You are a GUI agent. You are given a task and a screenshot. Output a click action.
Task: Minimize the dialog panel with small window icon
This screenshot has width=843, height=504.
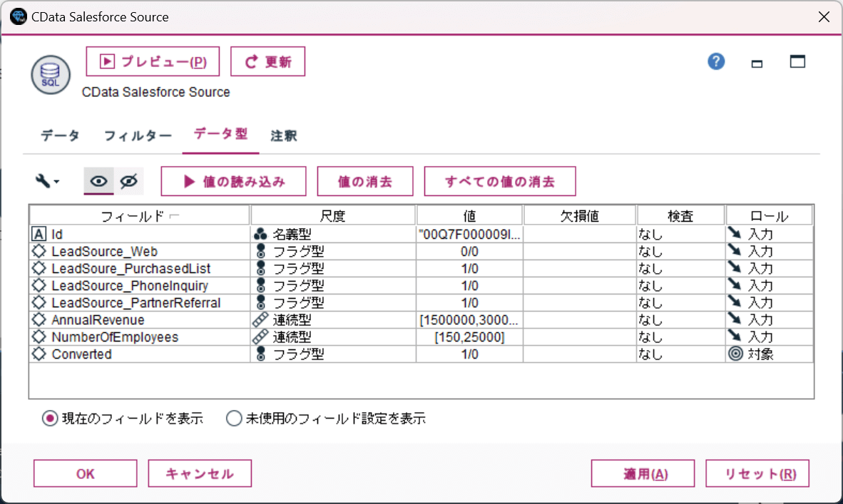757,64
